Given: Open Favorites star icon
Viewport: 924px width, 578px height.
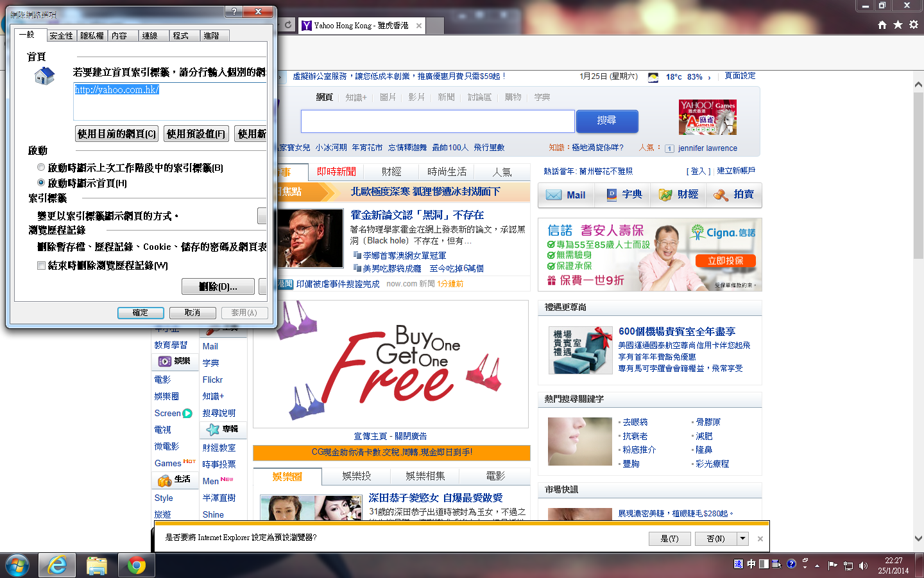Looking at the screenshot, I should [898, 24].
